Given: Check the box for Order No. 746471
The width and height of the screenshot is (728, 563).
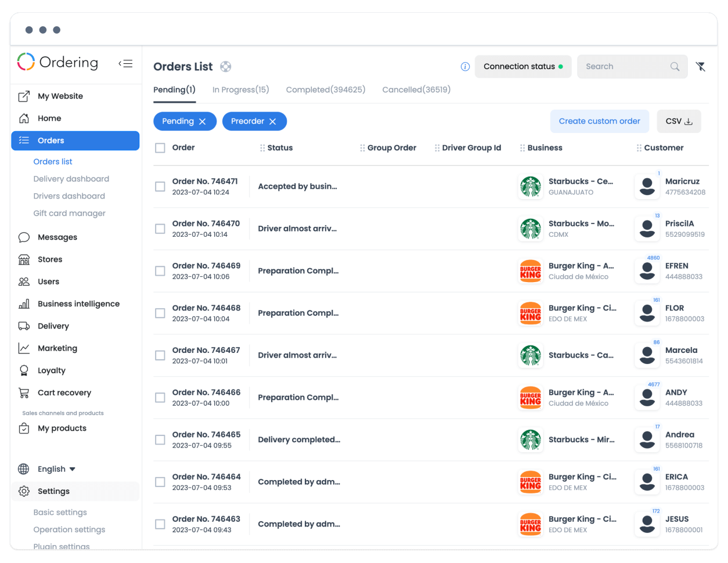Looking at the screenshot, I should pyautogui.click(x=160, y=186).
